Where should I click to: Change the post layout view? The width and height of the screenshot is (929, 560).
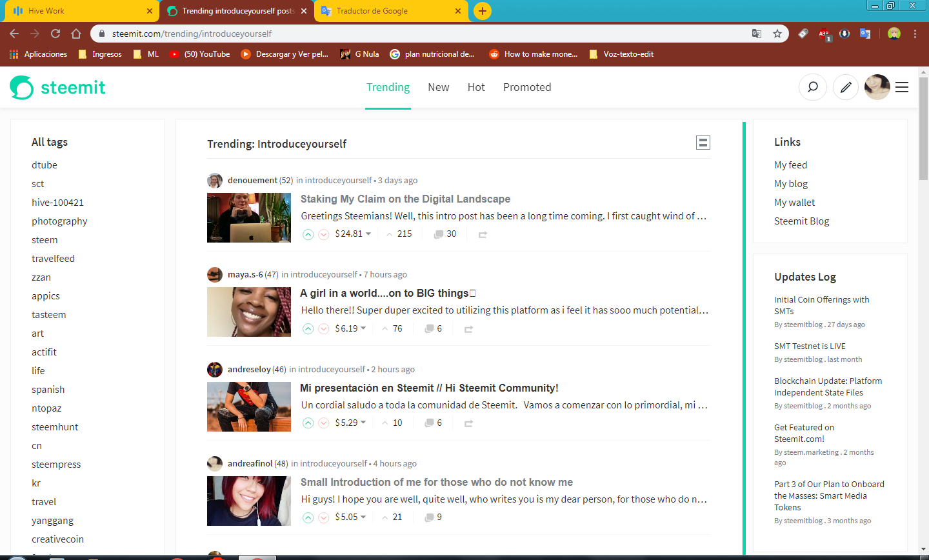point(703,143)
